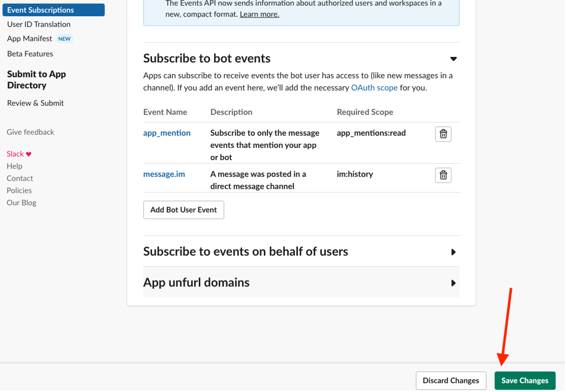Viewport: 566px width, 392px height.
Task: Expand the App unfurl domains section
Action: [454, 283]
